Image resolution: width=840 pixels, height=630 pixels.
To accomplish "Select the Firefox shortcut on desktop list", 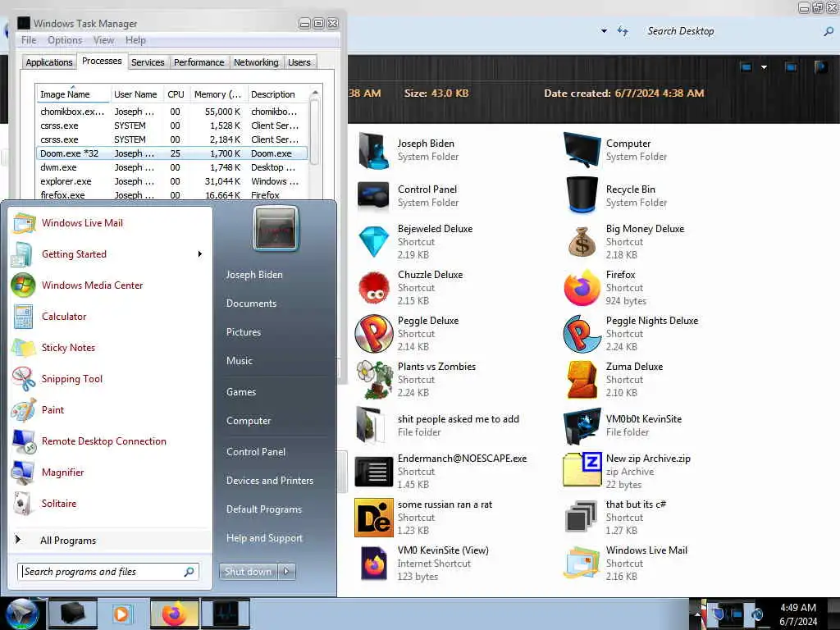I will [x=582, y=288].
